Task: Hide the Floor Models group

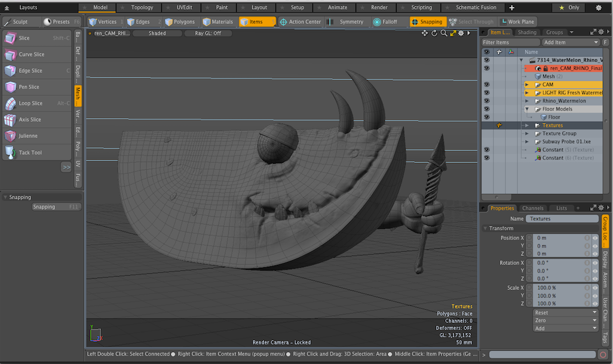Action: 487,109
